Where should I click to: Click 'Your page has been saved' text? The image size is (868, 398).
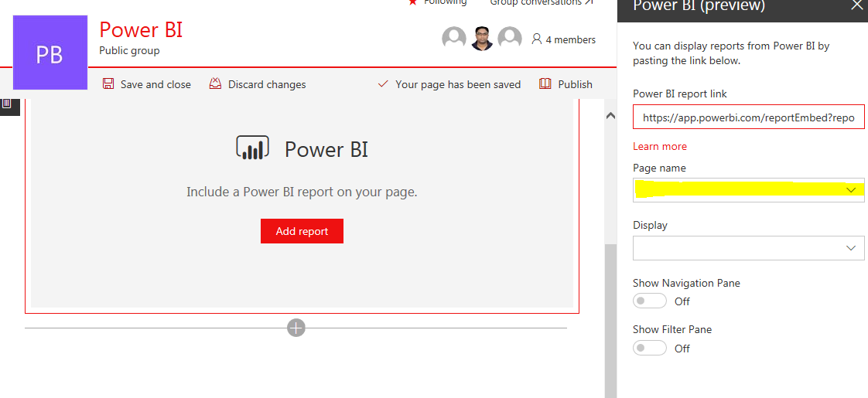[x=458, y=84]
